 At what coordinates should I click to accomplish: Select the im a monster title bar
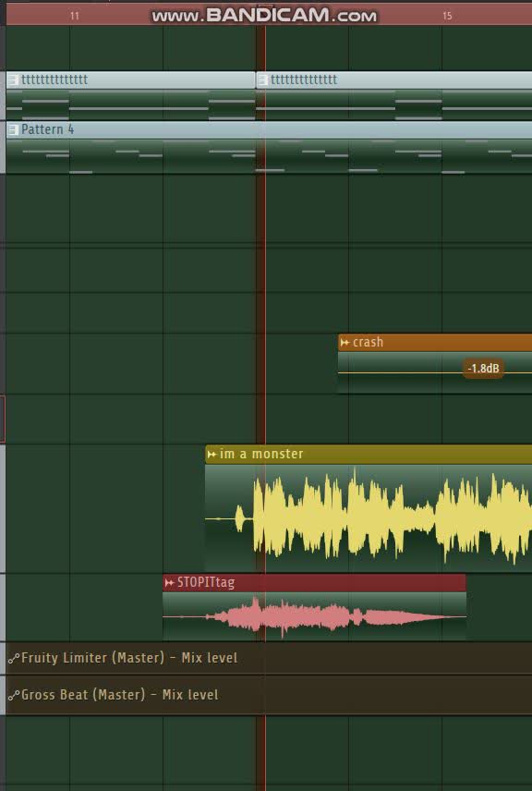tap(369, 455)
